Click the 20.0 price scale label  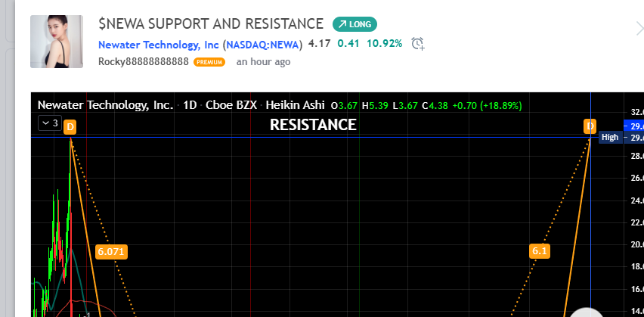tap(637, 244)
